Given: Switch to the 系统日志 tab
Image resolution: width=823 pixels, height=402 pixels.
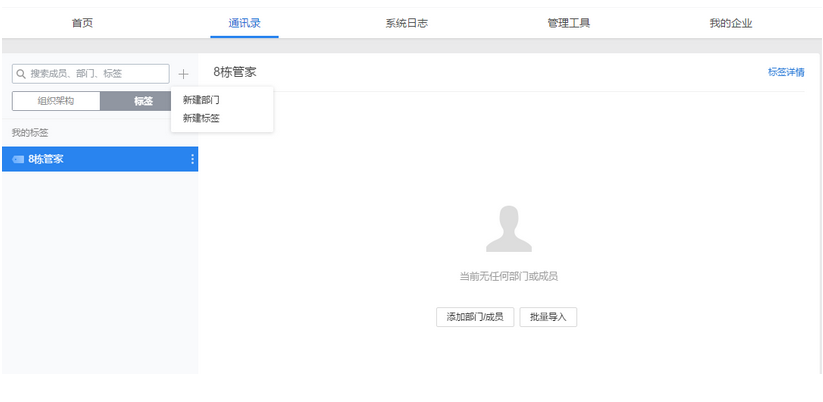Looking at the screenshot, I should tap(407, 23).
